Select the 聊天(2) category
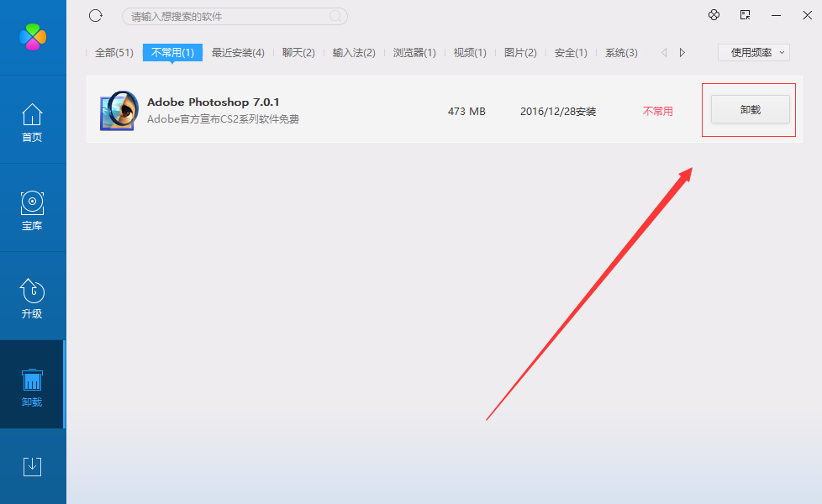Screen dimensions: 822x504 pos(298,52)
